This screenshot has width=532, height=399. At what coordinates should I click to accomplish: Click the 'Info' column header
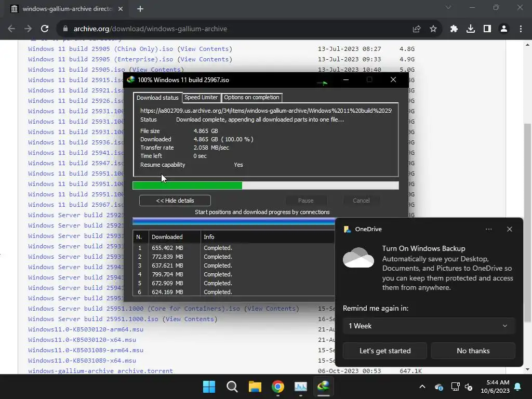coord(268,237)
